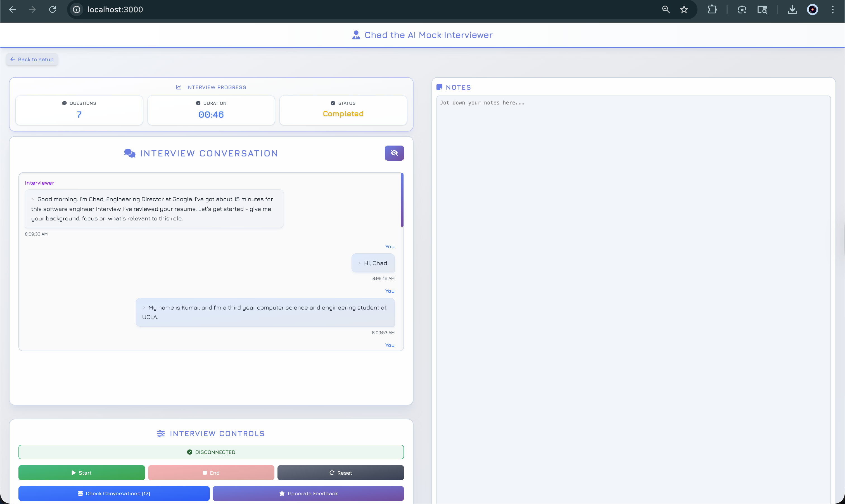Click the browser reload icon

[x=53, y=9]
